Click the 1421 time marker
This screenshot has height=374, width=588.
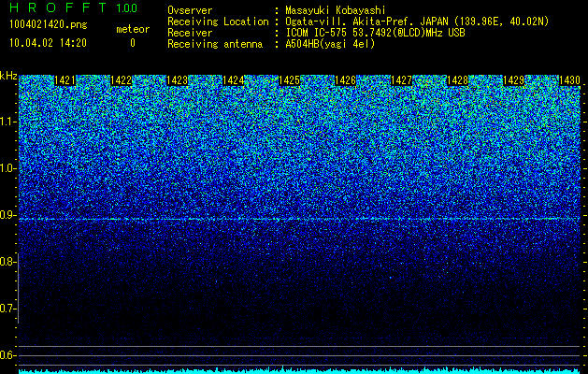click(65, 80)
